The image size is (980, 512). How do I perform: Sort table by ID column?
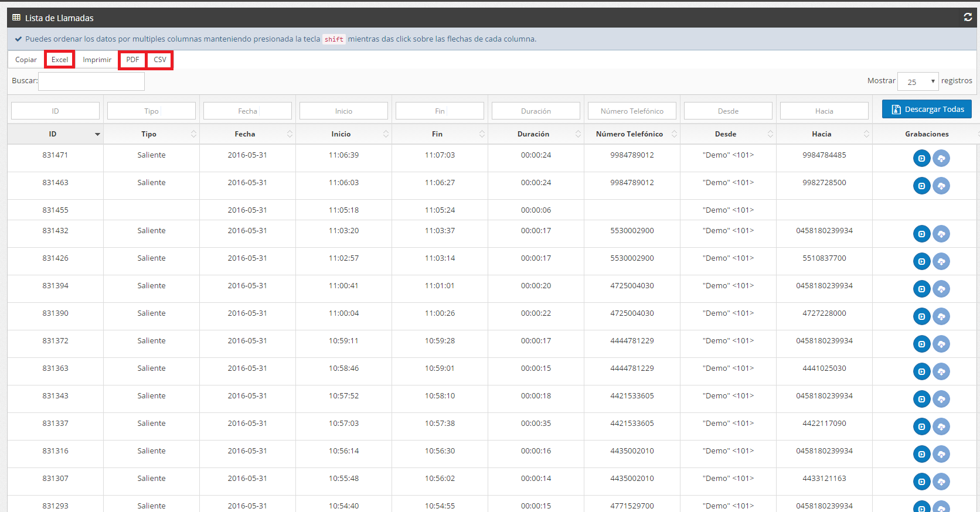[56, 134]
